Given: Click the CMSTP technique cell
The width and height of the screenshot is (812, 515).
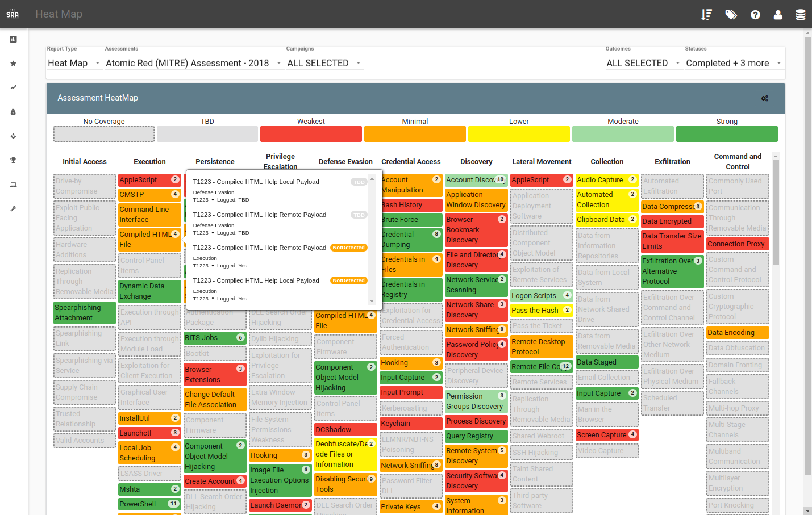Looking at the screenshot, I should 149,195.
